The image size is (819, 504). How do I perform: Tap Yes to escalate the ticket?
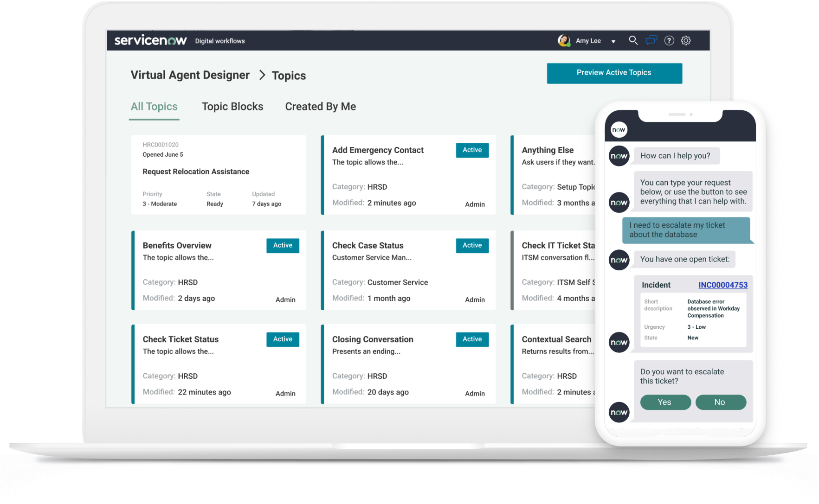pos(665,402)
